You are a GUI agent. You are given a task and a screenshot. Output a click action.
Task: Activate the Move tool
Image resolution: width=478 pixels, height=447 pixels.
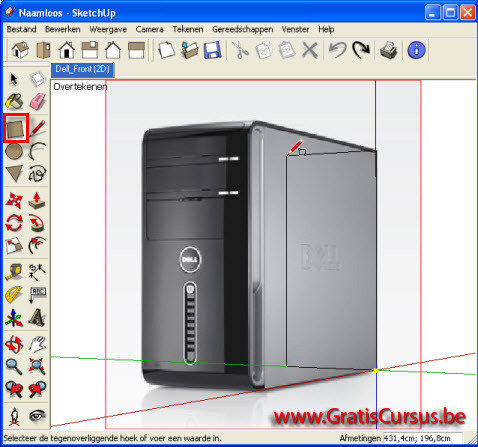pyautogui.click(x=14, y=201)
